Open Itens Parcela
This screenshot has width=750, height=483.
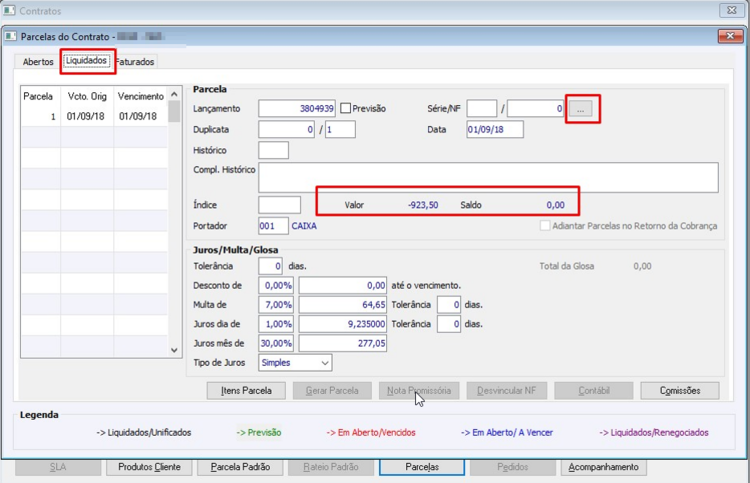[x=246, y=391]
